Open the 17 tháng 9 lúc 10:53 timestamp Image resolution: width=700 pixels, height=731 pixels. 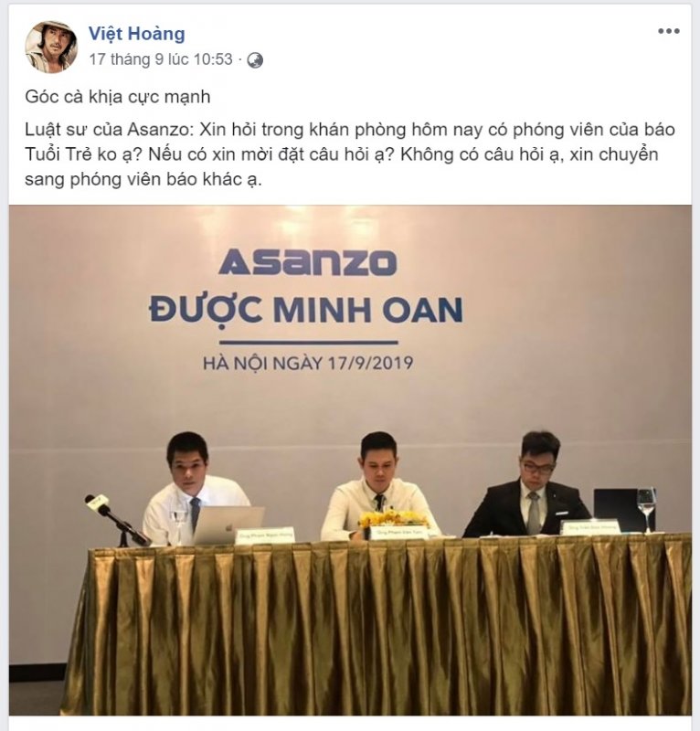(161, 59)
